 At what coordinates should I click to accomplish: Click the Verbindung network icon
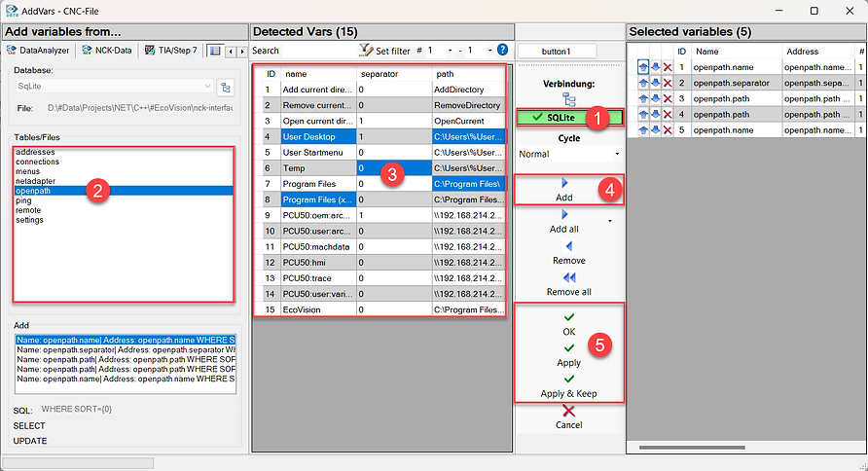[568, 99]
